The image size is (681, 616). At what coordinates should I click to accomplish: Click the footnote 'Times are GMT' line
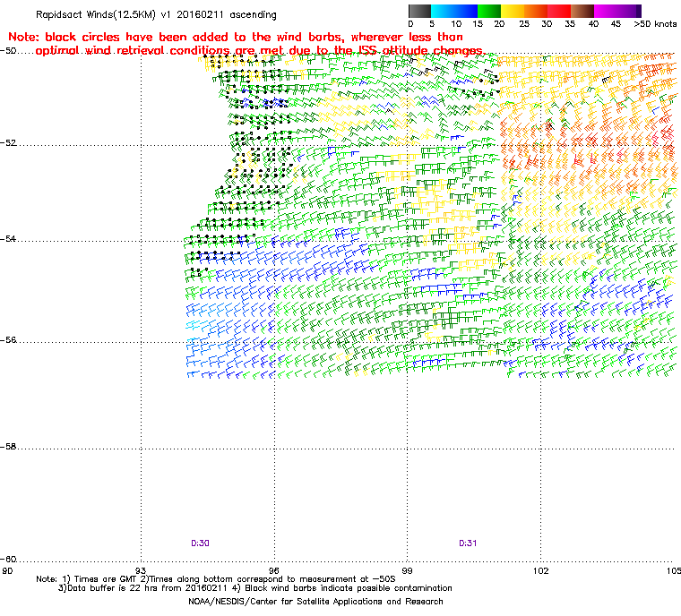pyautogui.click(x=216, y=579)
